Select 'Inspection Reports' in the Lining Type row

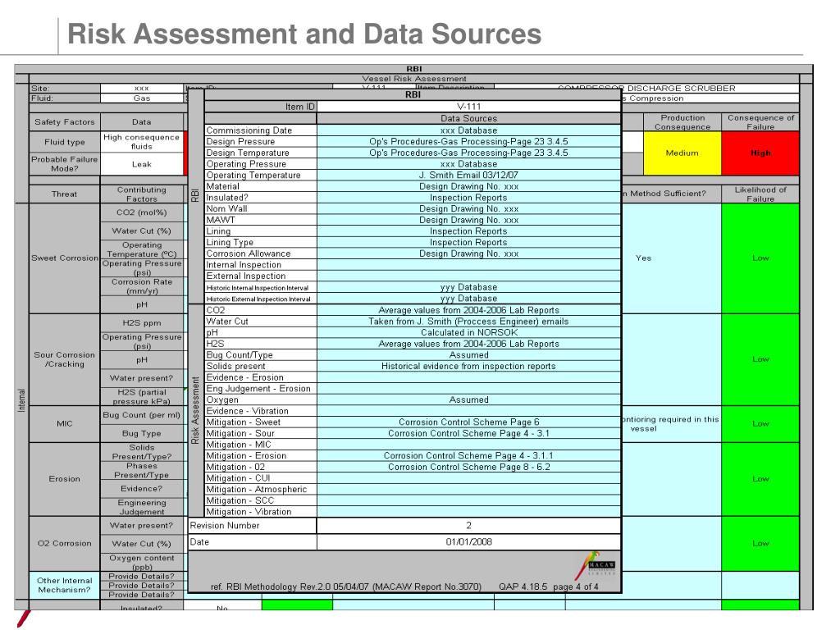468,243
